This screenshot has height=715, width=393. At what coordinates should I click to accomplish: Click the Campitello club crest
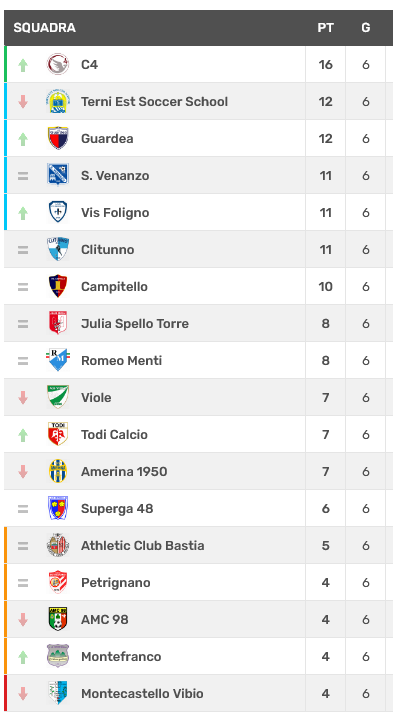click(x=58, y=286)
